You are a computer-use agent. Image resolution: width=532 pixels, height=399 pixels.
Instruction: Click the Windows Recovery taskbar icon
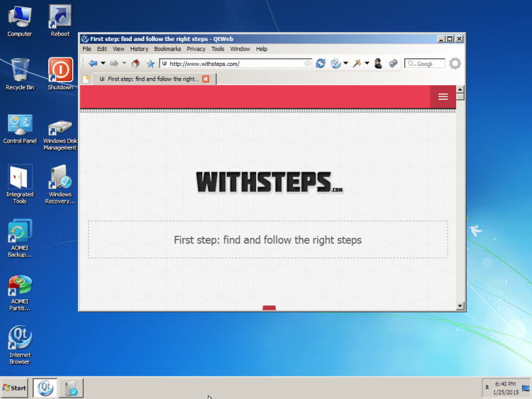click(x=71, y=388)
